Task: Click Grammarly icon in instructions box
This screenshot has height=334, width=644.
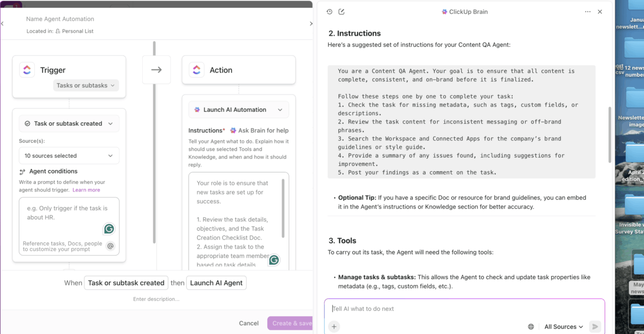Action: click(274, 260)
